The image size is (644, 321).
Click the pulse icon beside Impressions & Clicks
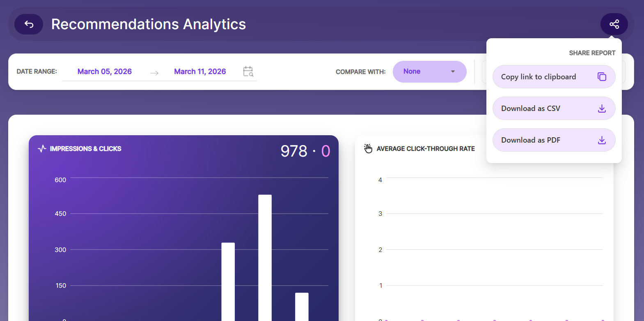click(x=42, y=149)
